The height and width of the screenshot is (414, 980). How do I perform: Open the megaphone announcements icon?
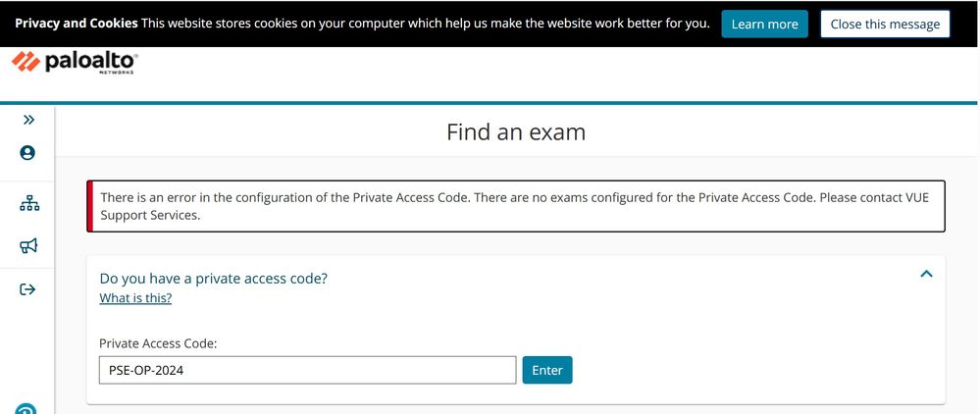click(x=28, y=245)
